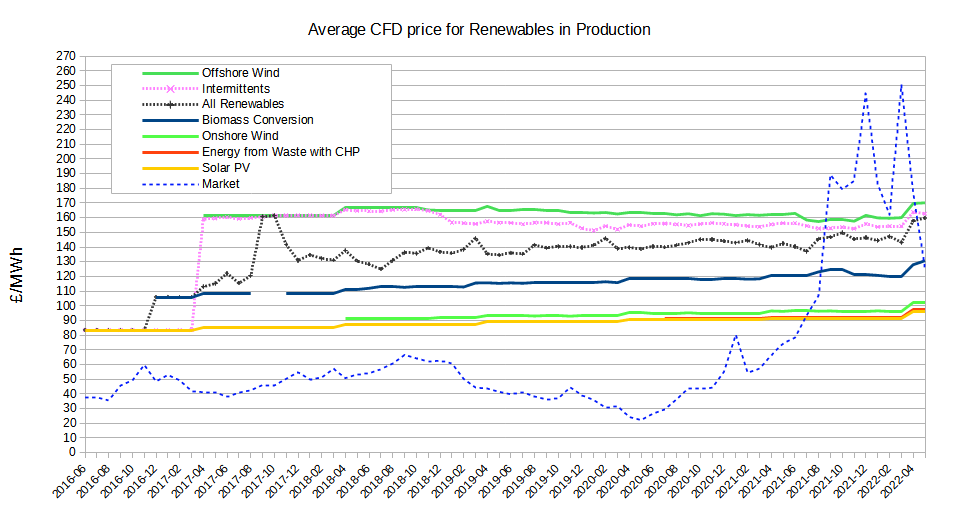
Task: Click the chart title about Average CFD price
Action: tap(479, 30)
